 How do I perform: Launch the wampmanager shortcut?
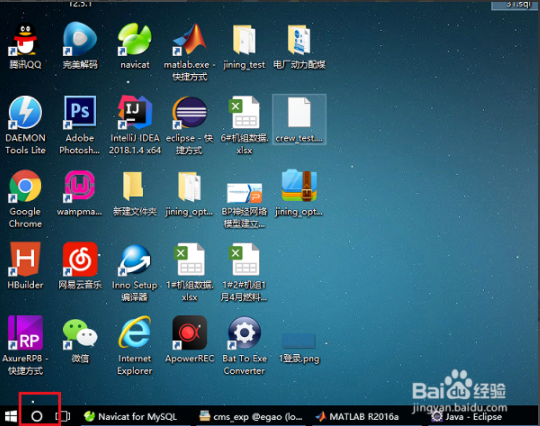(80, 194)
